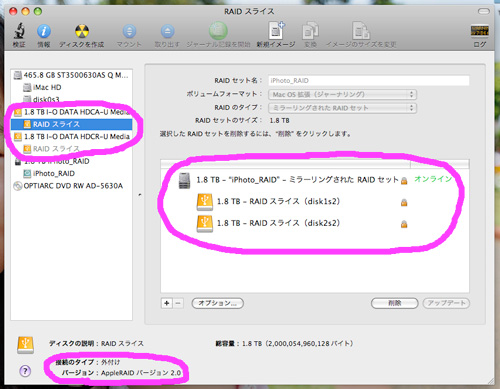Click the minus button below RAID list
Screen dimensions: 500x389
[178, 303]
